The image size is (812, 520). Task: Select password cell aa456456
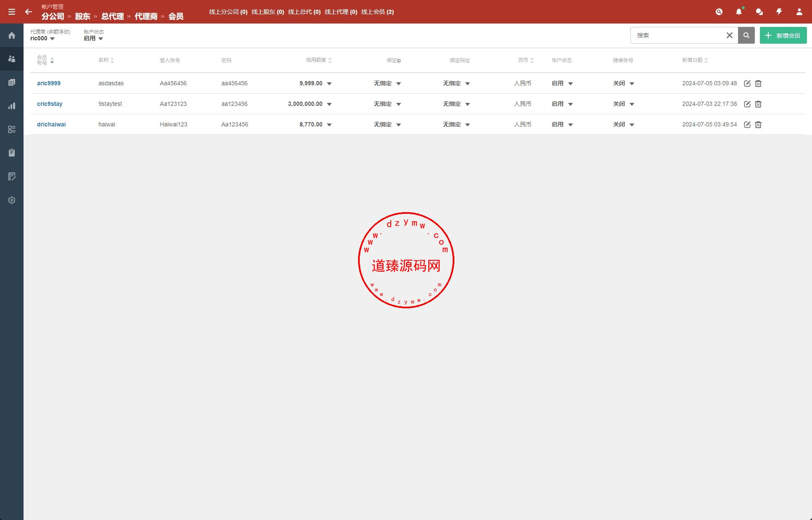pyautogui.click(x=235, y=83)
